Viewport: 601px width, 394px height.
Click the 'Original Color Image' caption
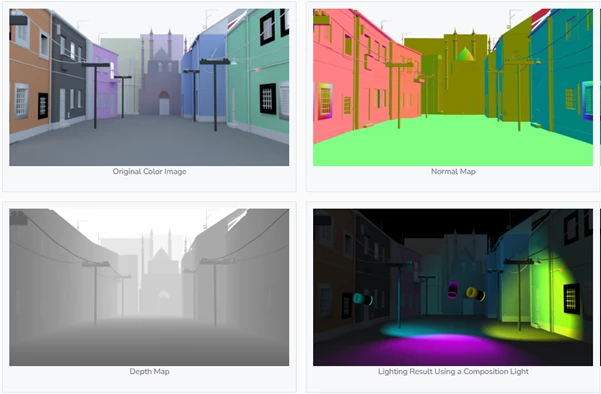pyautogui.click(x=149, y=171)
